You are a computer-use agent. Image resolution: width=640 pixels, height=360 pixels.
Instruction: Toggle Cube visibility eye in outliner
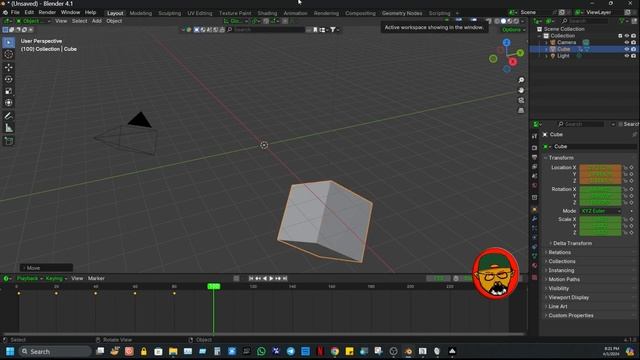pos(627,49)
